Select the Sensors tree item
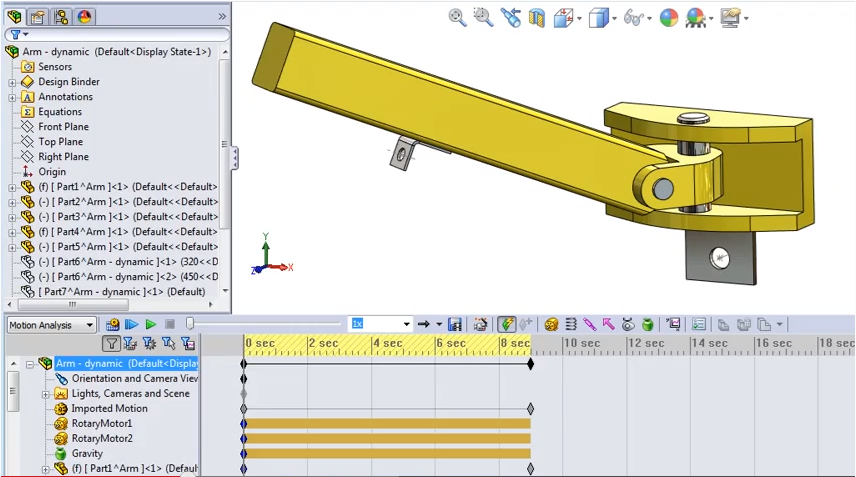Image resolution: width=856 pixels, height=477 pixels. (55, 67)
